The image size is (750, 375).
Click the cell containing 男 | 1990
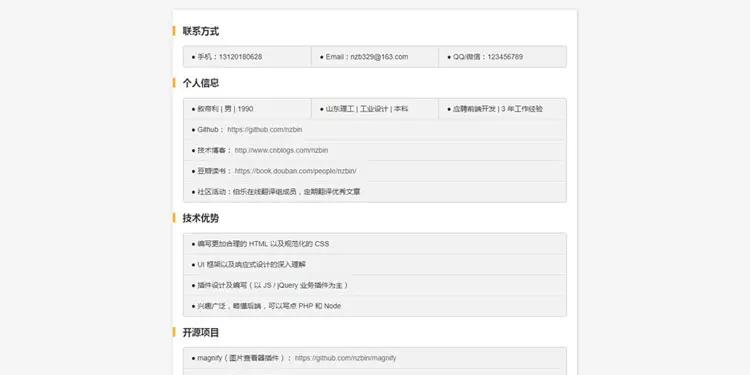coord(247,109)
